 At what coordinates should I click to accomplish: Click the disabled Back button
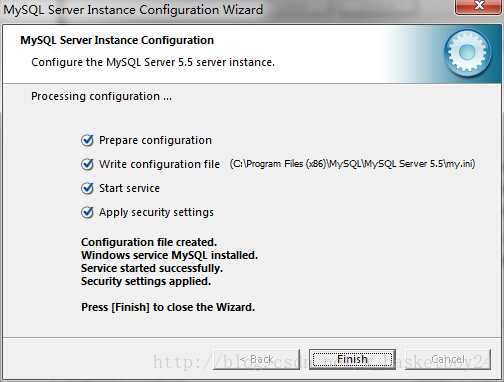(256, 359)
